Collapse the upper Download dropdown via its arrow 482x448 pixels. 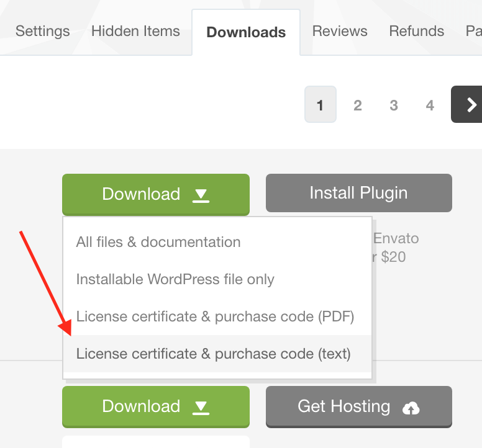coord(201,195)
